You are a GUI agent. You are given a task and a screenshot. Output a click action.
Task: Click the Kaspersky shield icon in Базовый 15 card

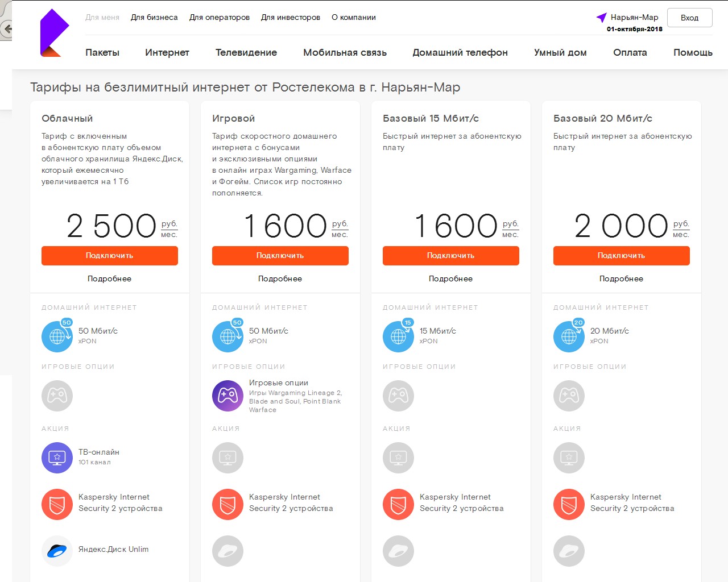[x=398, y=504]
